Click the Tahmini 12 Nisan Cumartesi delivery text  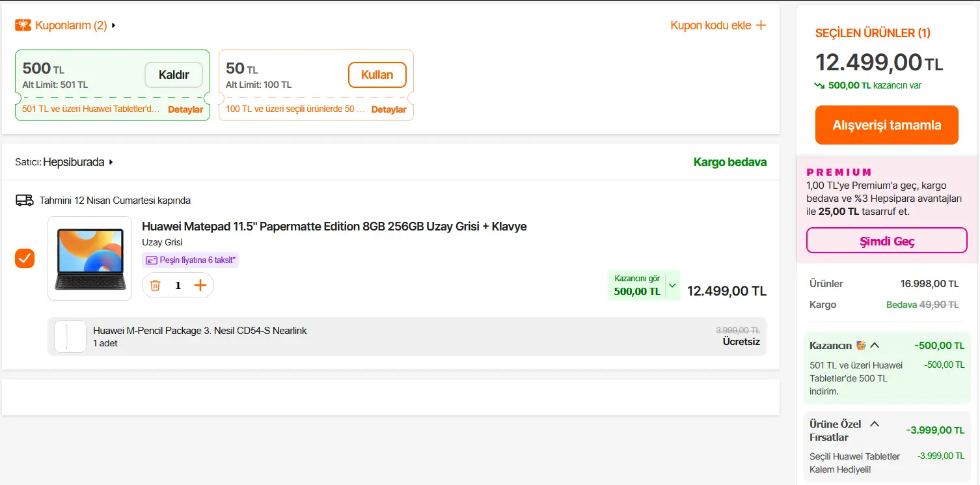point(115,201)
